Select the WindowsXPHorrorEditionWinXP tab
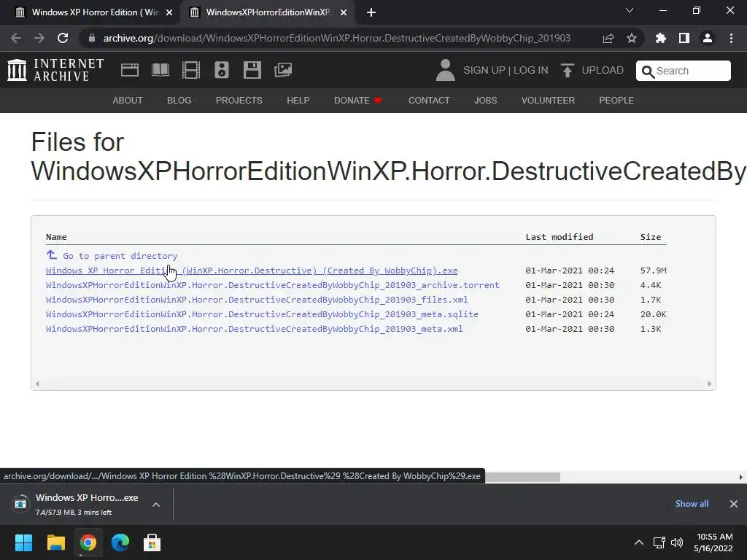Viewport: 747px width, 560px height. tap(267, 12)
